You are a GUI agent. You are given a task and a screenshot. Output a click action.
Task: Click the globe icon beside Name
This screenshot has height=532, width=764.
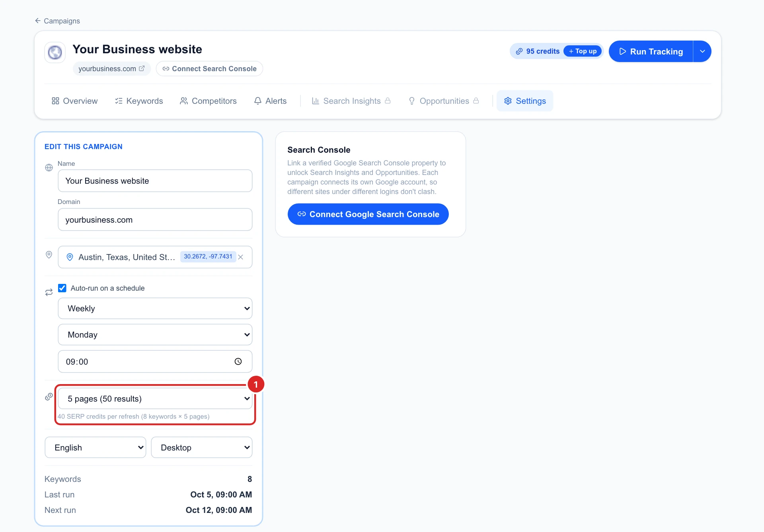pyautogui.click(x=49, y=168)
